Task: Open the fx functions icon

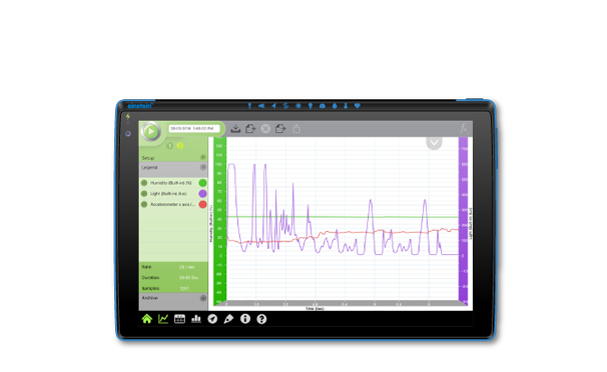Action: pos(464,128)
